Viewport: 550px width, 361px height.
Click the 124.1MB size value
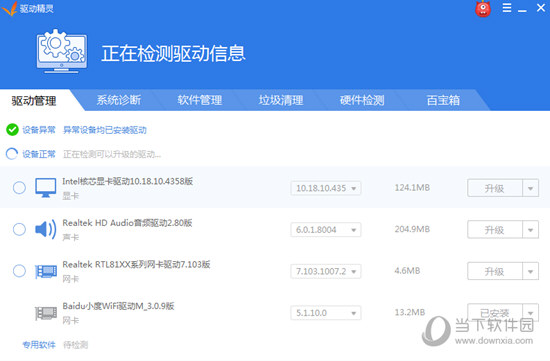click(412, 188)
